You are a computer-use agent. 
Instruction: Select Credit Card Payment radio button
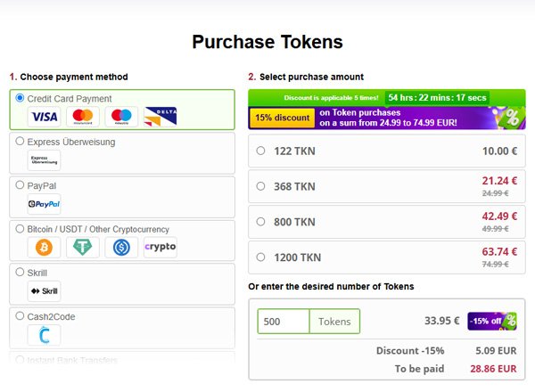click(20, 98)
